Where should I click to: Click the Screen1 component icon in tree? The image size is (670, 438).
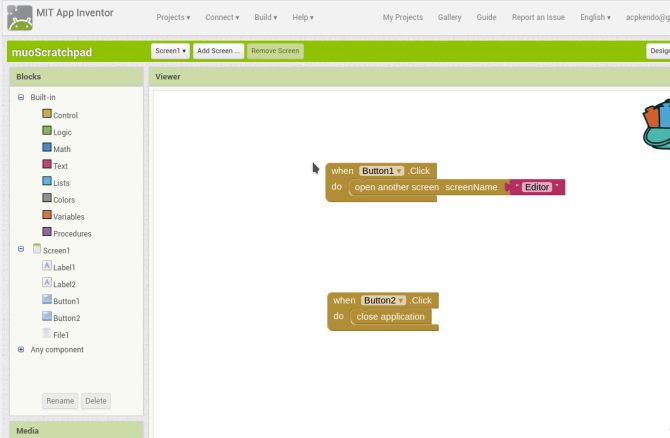click(37, 249)
